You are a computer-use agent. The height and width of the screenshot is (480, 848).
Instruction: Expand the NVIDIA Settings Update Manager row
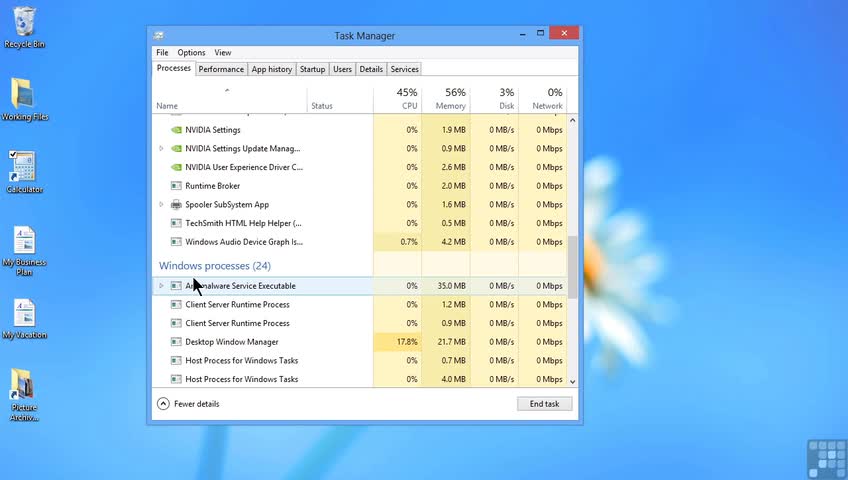pos(161,148)
